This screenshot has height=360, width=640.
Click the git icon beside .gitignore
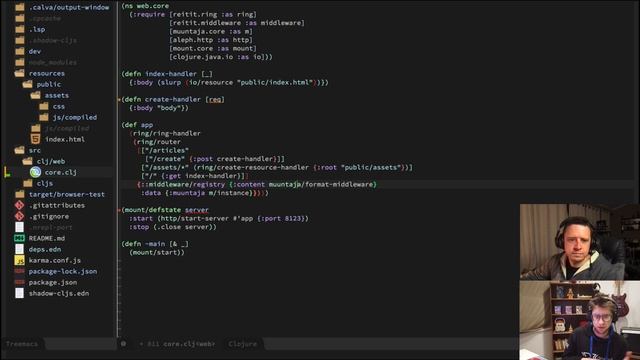coord(19,216)
